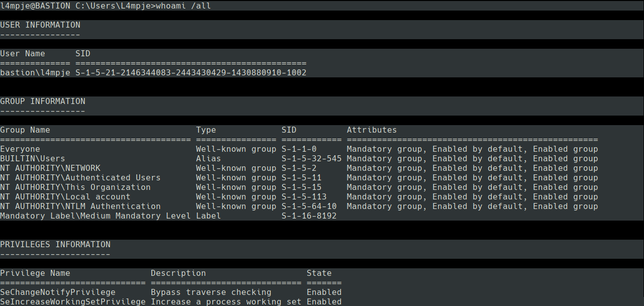Click 'Well-known group' in the Everyone row
644x306 pixels.
(x=236, y=149)
